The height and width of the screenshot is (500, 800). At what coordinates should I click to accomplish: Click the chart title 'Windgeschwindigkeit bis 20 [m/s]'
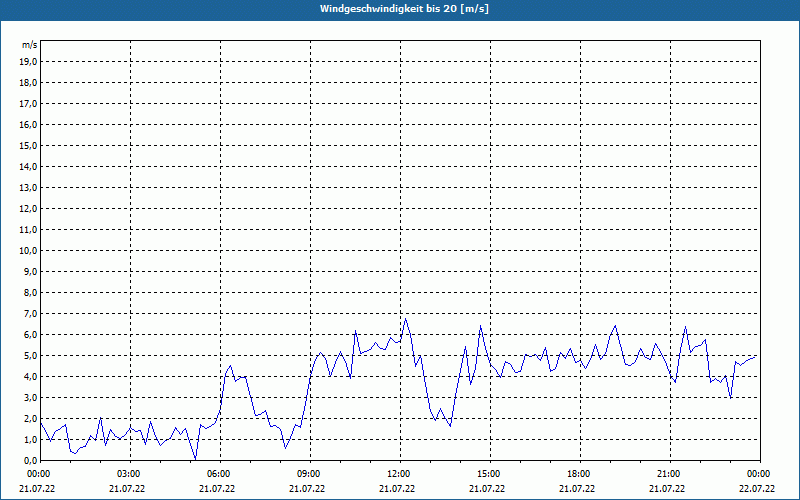click(404, 9)
